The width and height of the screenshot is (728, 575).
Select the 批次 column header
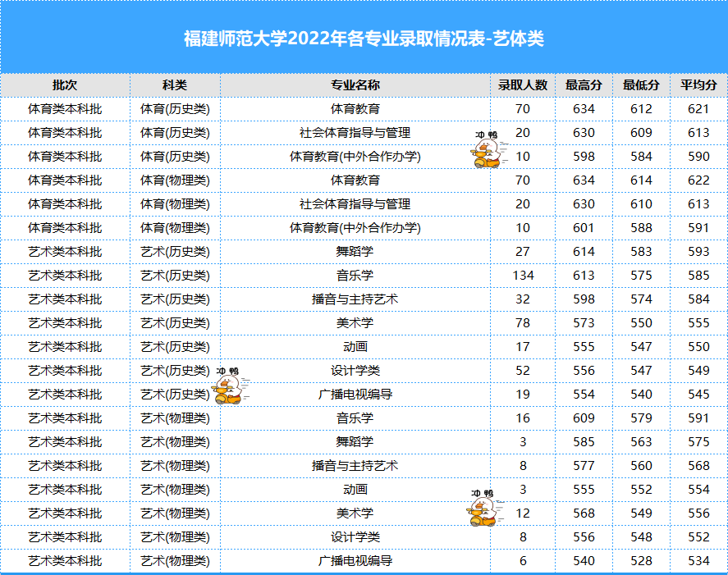click(65, 85)
